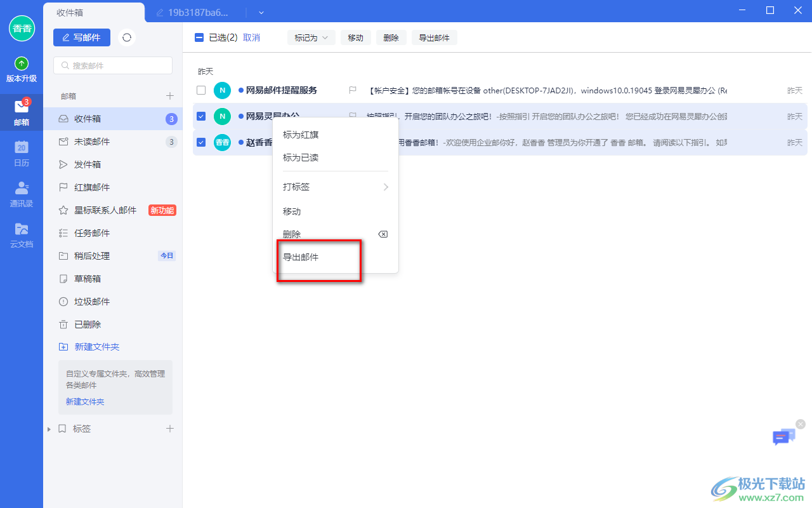Open the 日历 calendar module
The width and height of the screenshot is (812, 508).
[22, 153]
